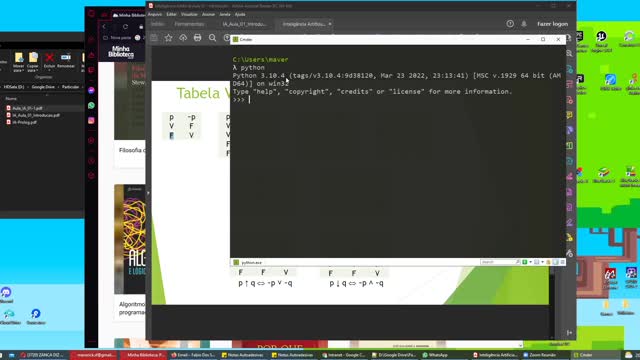Viewport: 640px width, 360px height.
Task: Open the Ajuda menu in Acrobat Reader
Action: click(240, 14)
